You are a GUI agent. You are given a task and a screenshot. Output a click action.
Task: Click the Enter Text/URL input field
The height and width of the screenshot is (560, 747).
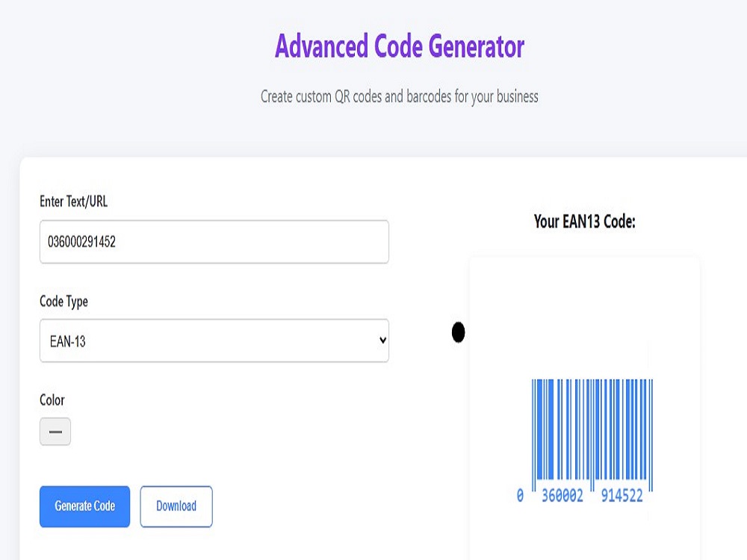214,241
